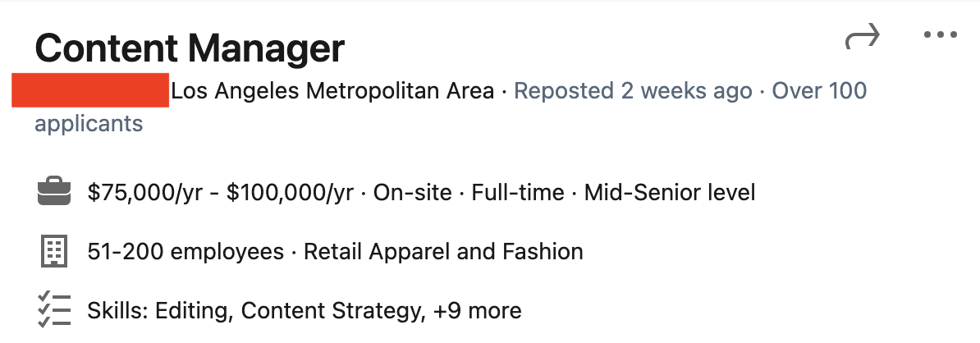Click the Mid-Senior level label

click(x=670, y=194)
